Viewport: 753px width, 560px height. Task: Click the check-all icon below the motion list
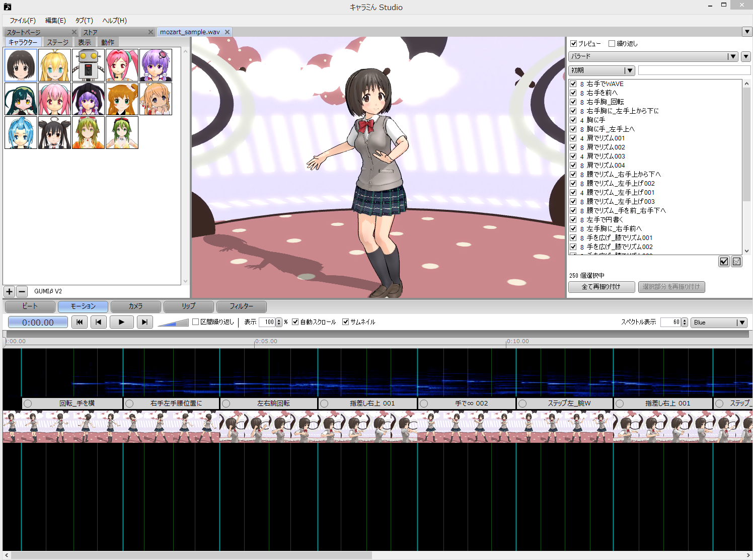point(724,261)
